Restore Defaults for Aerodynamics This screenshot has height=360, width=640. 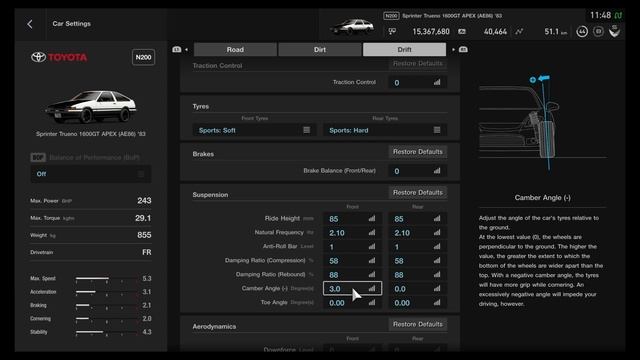418,324
